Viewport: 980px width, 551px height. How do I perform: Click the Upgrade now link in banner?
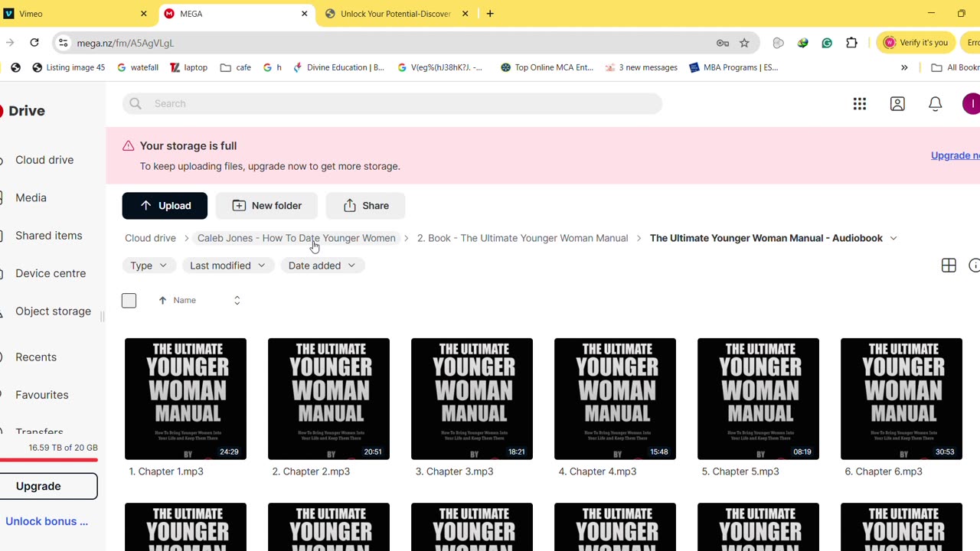955,155
